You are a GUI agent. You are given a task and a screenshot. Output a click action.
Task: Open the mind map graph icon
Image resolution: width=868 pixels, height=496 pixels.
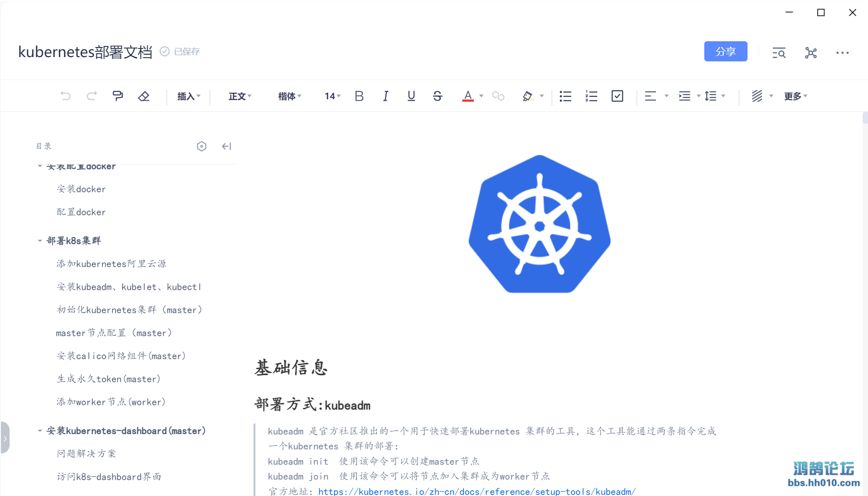(811, 53)
